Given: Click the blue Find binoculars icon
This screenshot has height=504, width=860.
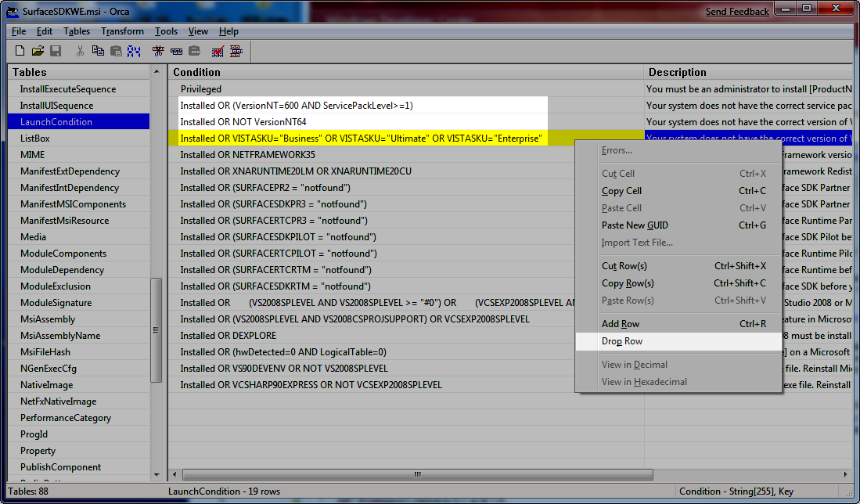Looking at the screenshot, I should [x=134, y=51].
